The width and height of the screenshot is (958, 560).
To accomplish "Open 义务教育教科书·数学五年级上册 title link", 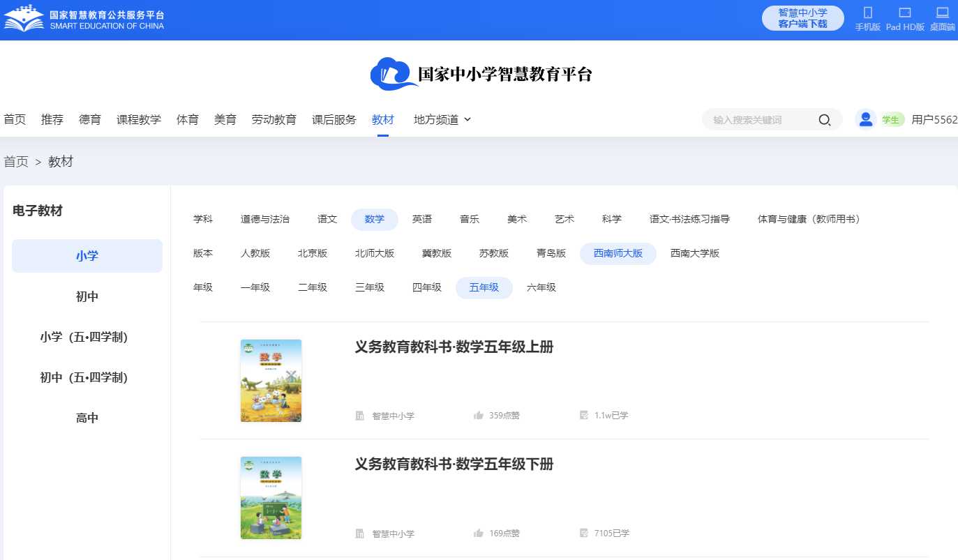I will (x=454, y=347).
